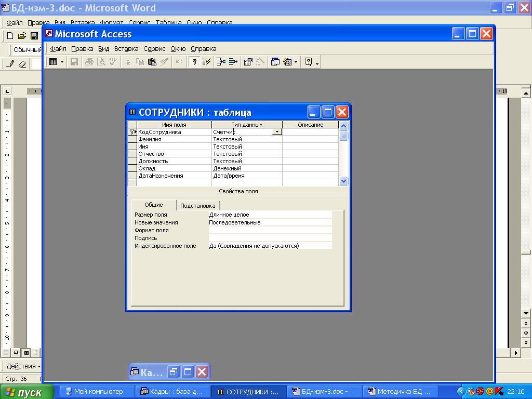Click the Save disk icon in Access
This screenshot has height=399, width=532.
coord(74,62)
